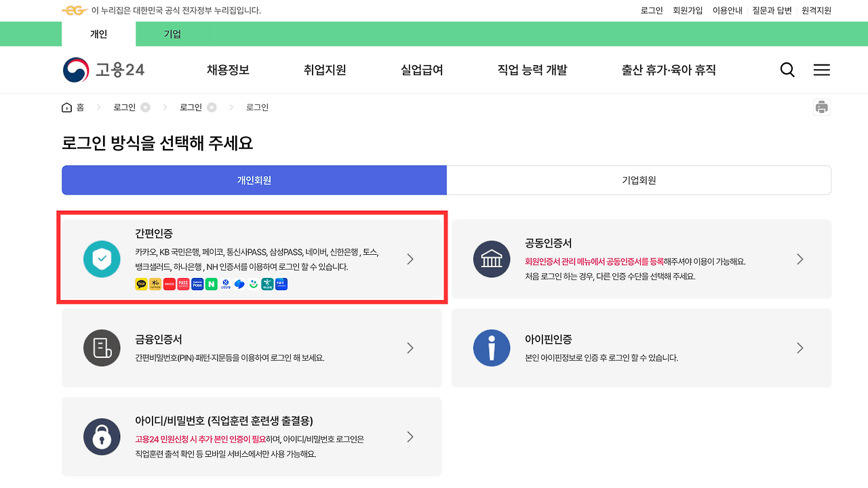Image resolution: width=868 pixels, height=488 pixels.
Task: Click the 고용24 logo
Action: coord(103,69)
